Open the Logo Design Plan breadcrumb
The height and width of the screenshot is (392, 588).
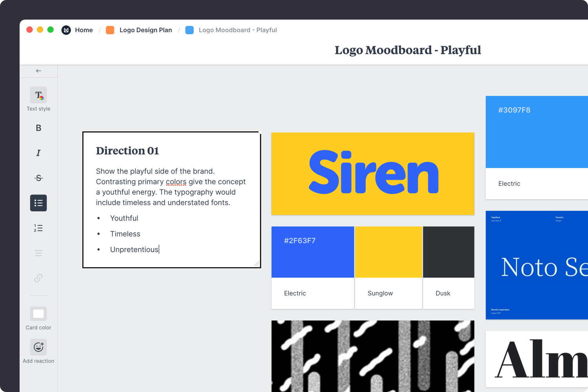pyautogui.click(x=146, y=30)
